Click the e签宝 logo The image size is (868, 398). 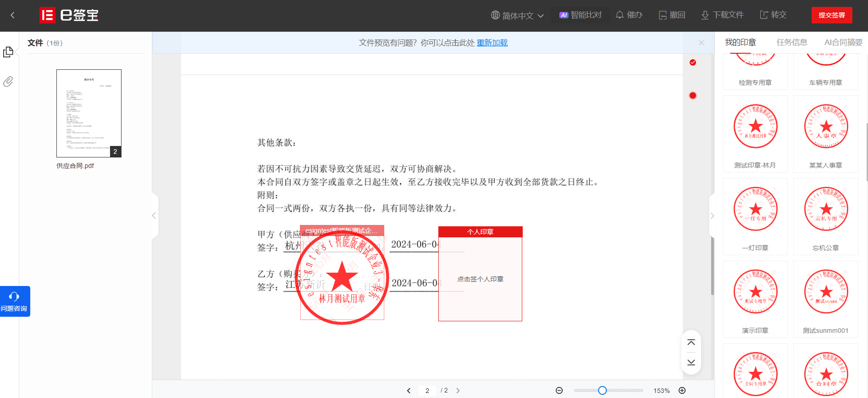coord(69,15)
